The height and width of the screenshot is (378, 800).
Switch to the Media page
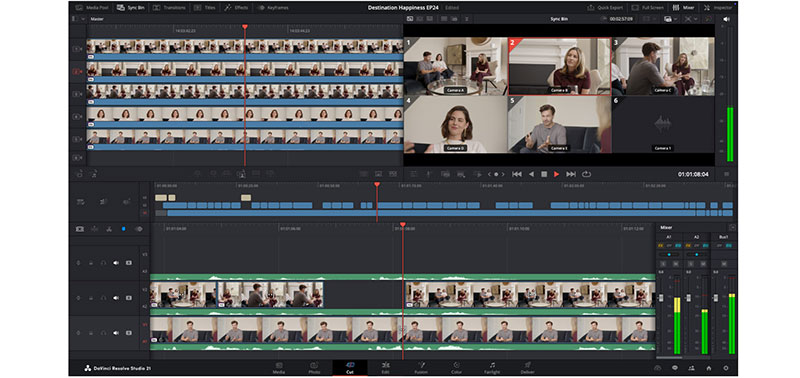tap(279, 368)
